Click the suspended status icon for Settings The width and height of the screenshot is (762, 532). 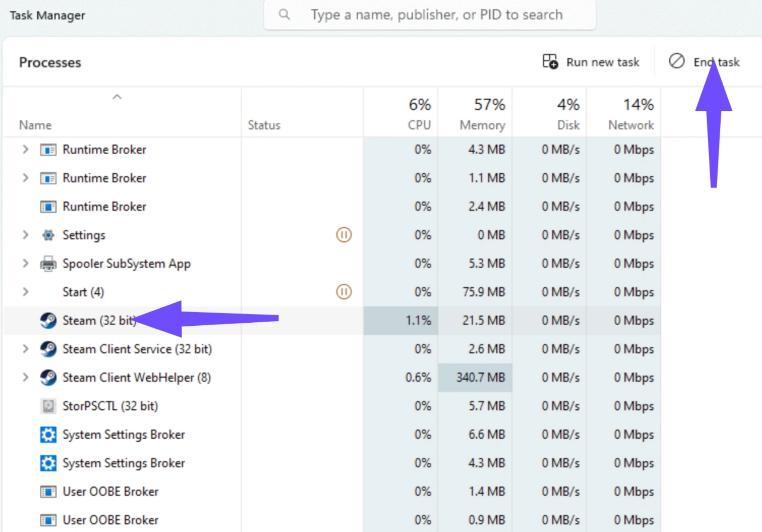pyautogui.click(x=344, y=235)
